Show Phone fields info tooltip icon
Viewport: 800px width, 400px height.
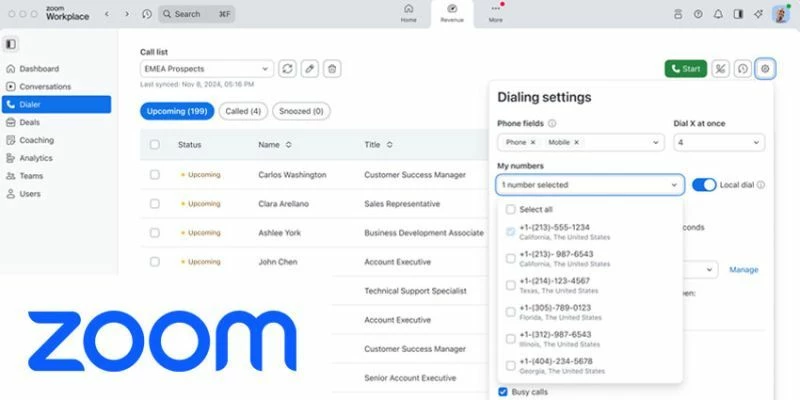552,123
